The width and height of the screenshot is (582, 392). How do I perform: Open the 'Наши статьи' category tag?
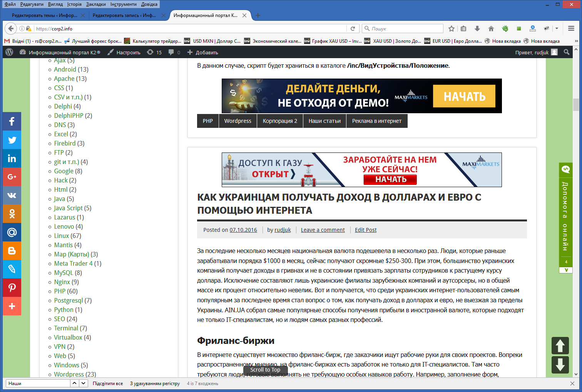324,121
